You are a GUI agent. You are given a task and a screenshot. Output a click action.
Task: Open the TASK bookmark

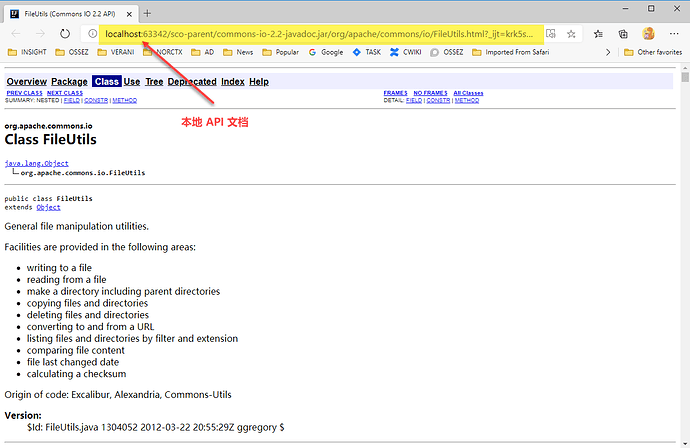pyautogui.click(x=367, y=52)
